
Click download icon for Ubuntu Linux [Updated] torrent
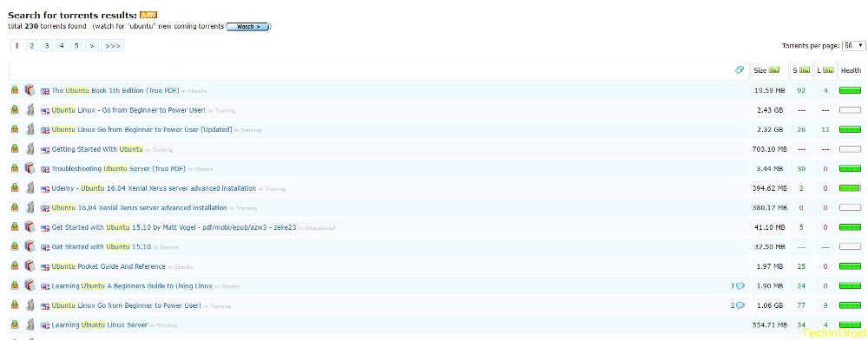pos(15,129)
